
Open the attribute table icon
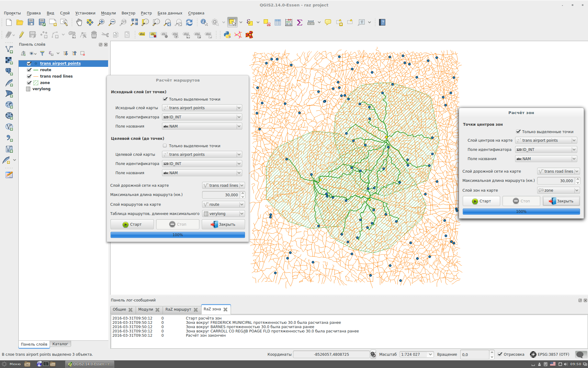[278, 22]
